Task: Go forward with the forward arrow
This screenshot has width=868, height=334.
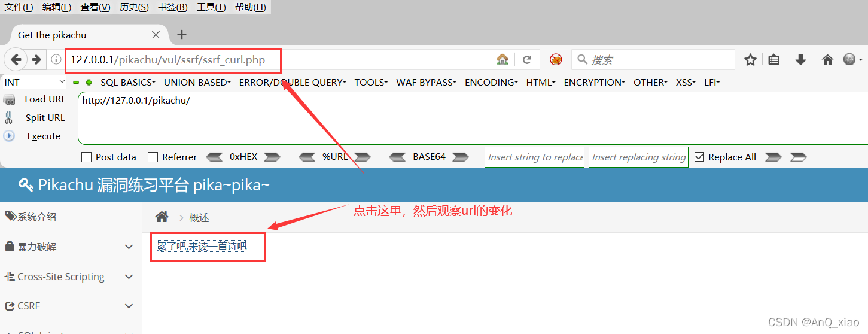Action: (36, 60)
